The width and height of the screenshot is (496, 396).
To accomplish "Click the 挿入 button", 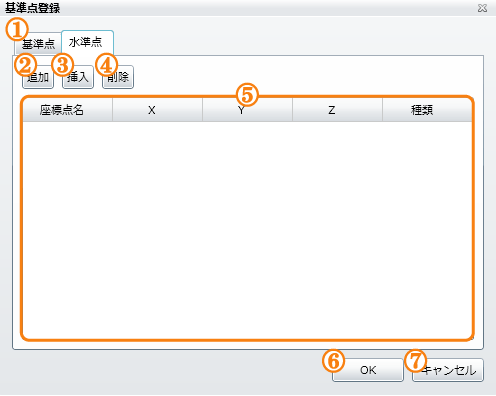I will [x=78, y=77].
